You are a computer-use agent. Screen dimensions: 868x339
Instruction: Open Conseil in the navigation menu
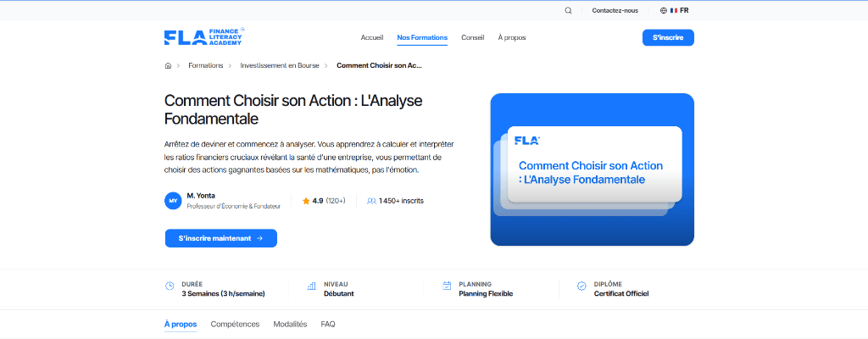[473, 37]
